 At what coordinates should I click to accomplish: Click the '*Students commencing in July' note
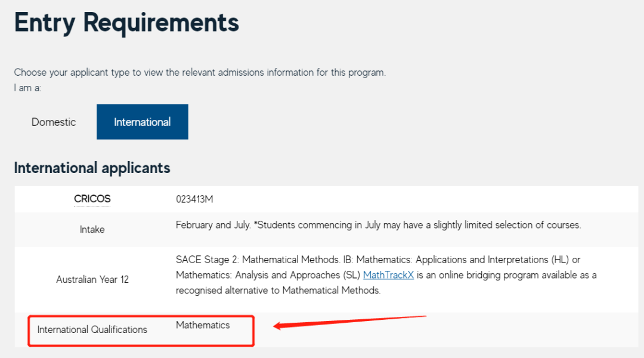coord(417,225)
